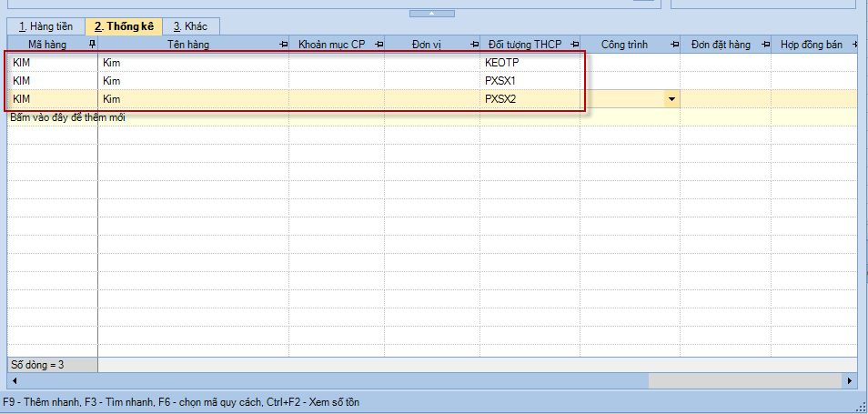
Task: Click Mã hàng KIM in PXSX1 row
Action: (x=53, y=81)
